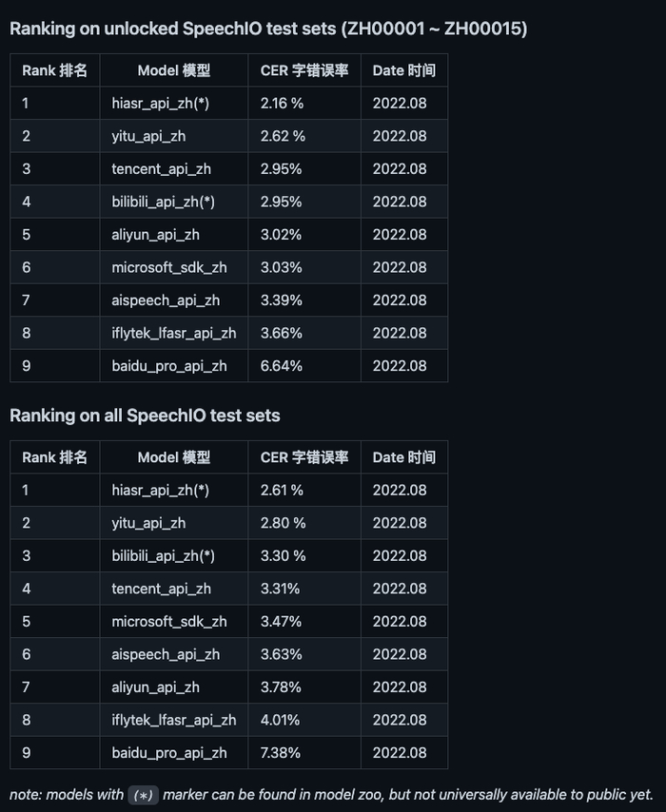Select the 3.02% aliyun CER cell

pyautogui.click(x=281, y=235)
